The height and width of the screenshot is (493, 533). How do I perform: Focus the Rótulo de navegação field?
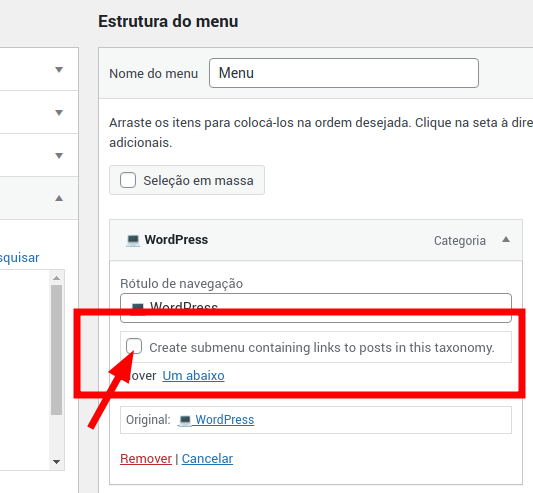tap(316, 308)
